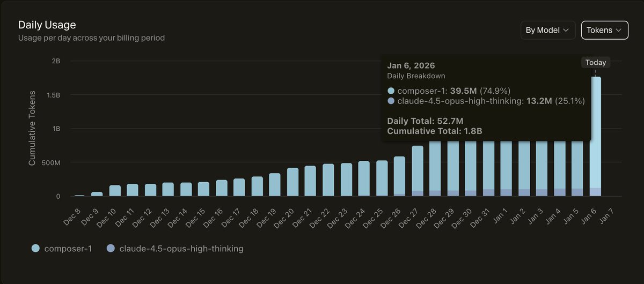Click Cumulative Total: 1.8B in tooltip

click(x=435, y=131)
